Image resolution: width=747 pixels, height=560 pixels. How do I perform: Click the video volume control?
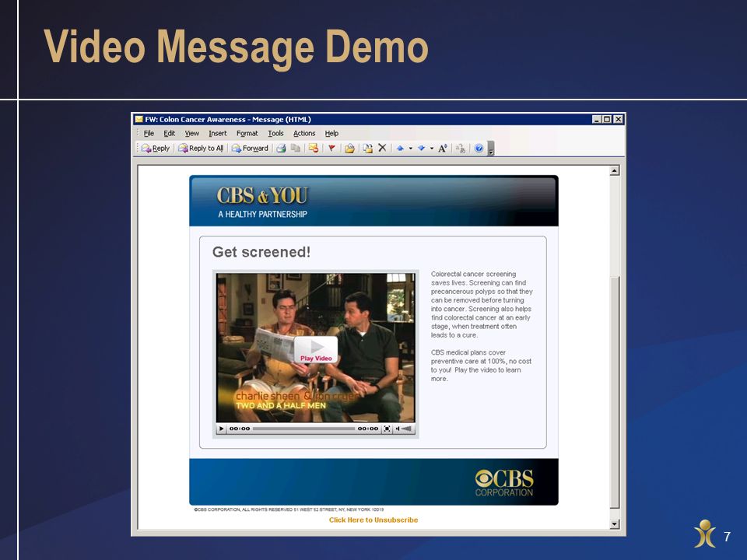pyautogui.click(x=404, y=429)
